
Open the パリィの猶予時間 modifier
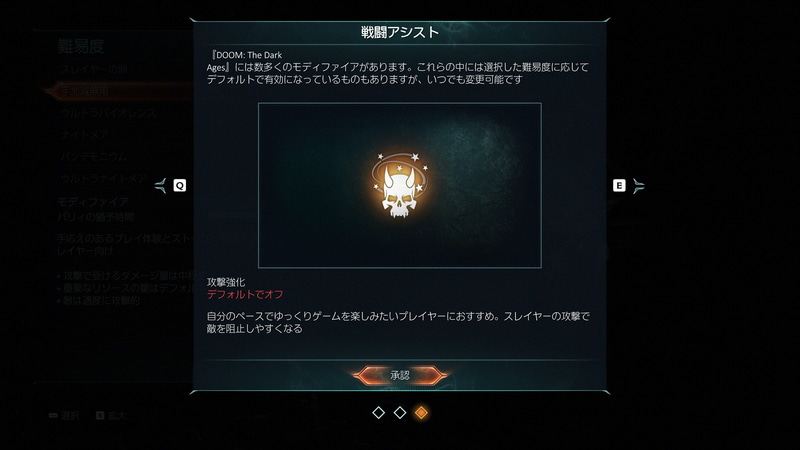click(x=95, y=217)
